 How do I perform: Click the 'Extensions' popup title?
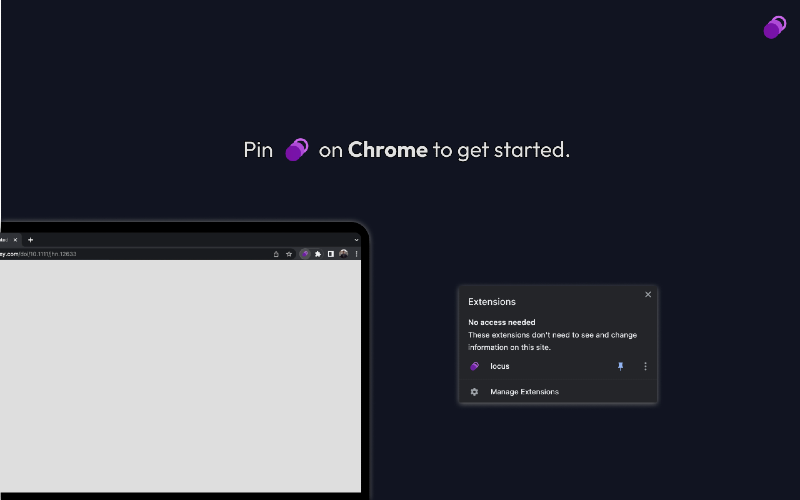[x=492, y=302]
